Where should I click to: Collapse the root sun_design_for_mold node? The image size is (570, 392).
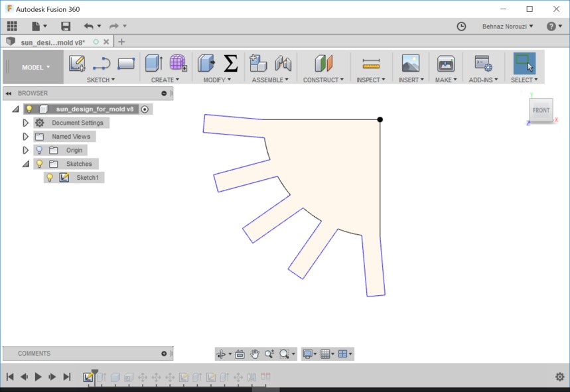pos(16,109)
